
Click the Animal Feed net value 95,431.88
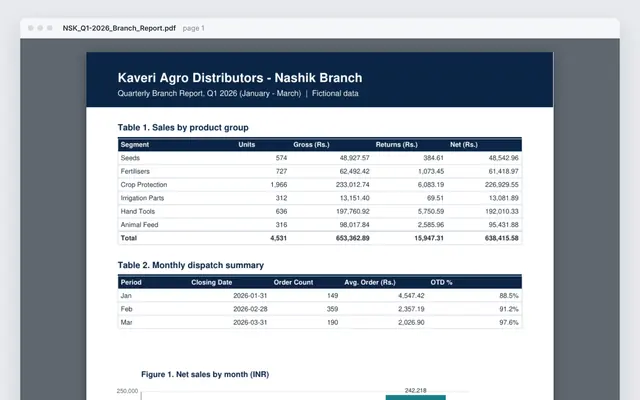point(503,225)
